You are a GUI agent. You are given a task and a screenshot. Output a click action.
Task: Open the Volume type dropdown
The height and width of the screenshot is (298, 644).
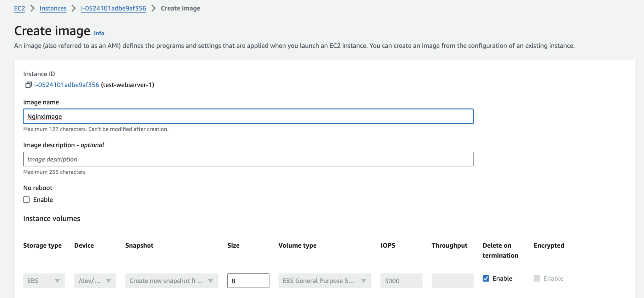point(325,280)
